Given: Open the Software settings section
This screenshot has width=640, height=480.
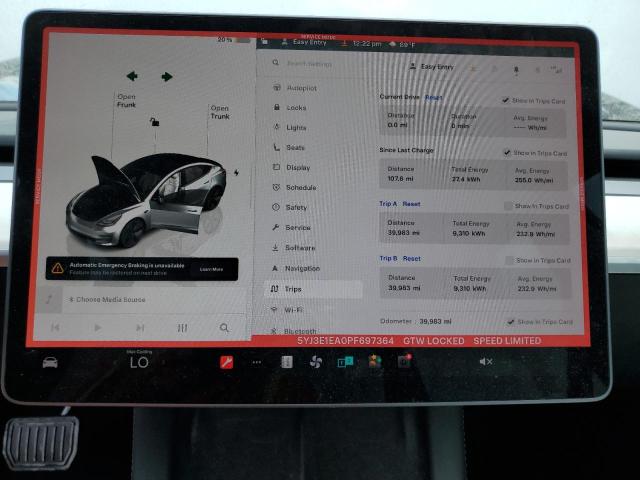Looking at the screenshot, I should [x=299, y=247].
